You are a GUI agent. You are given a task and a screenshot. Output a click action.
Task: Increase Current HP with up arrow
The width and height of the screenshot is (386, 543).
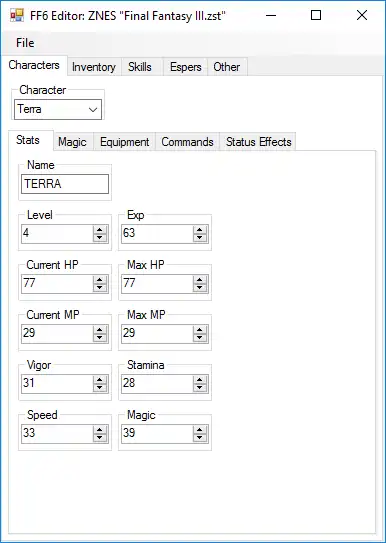pos(100,279)
